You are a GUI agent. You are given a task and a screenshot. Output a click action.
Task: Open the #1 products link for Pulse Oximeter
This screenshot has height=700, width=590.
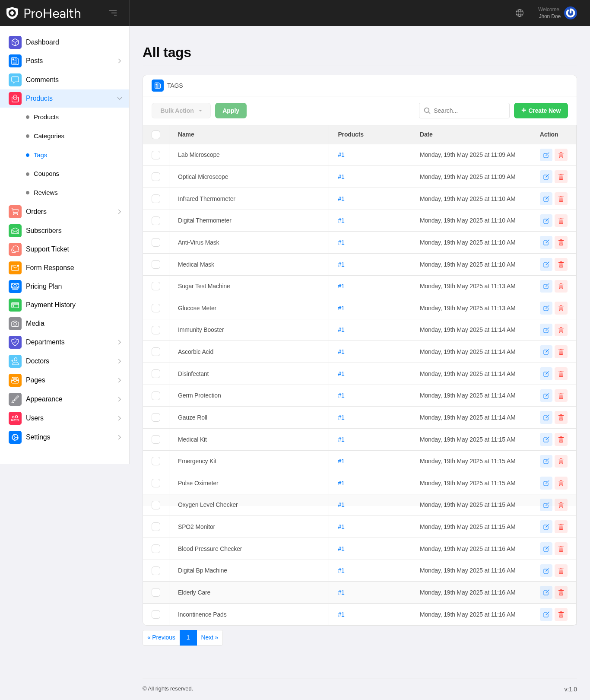click(x=341, y=483)
